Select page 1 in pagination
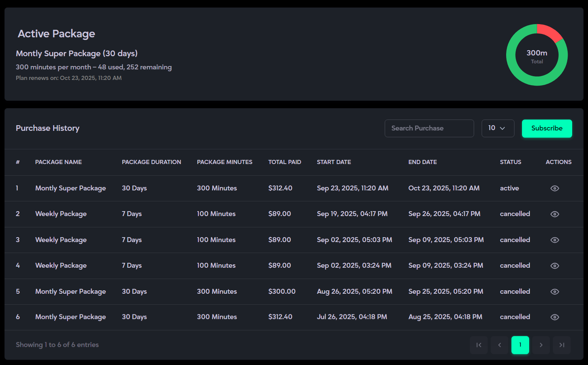Screen dimensions: 588x365 click(x=520, y=345)
